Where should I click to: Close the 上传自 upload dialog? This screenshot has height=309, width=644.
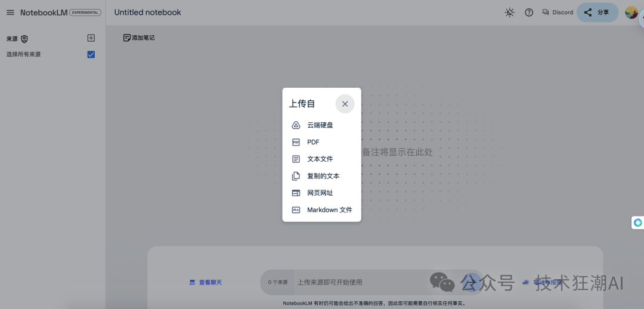(x=345, y=104)
